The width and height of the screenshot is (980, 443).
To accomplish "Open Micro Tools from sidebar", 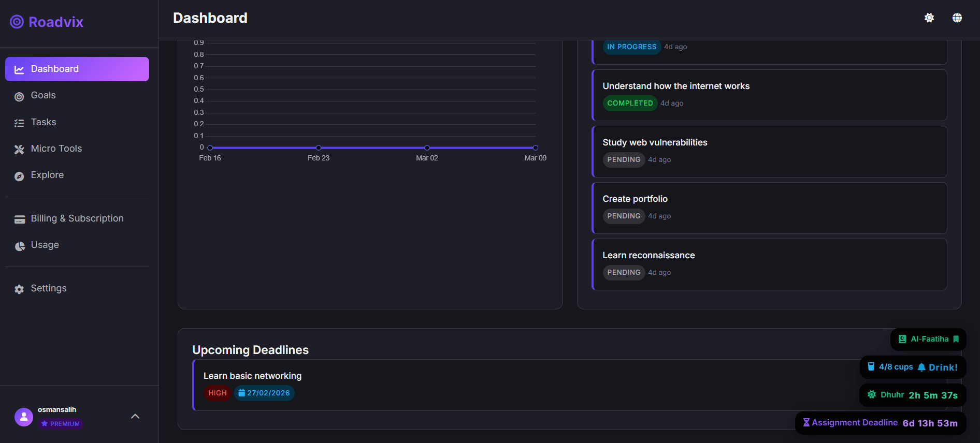I will (77, 149).
